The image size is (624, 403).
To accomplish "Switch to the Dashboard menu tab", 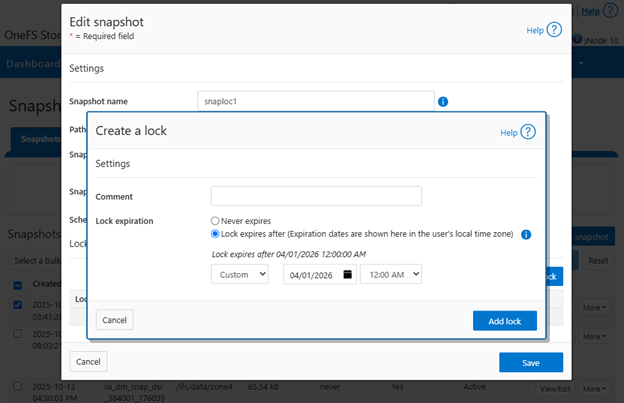I will [x=30, y=63].
